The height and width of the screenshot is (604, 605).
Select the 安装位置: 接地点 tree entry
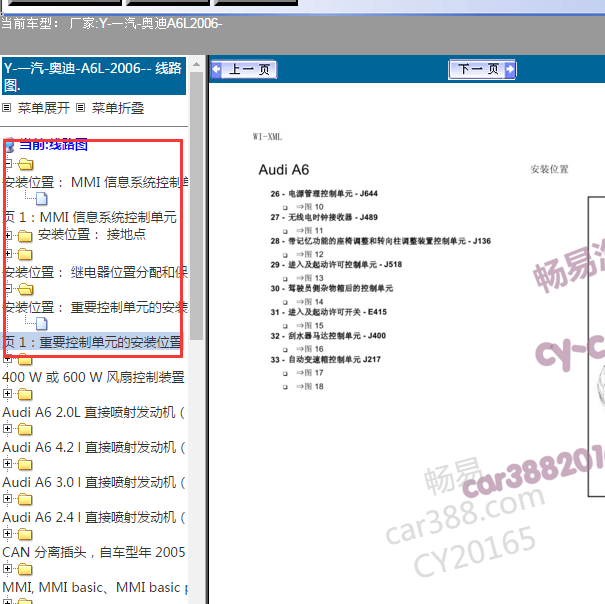click(x=92, y=234)
